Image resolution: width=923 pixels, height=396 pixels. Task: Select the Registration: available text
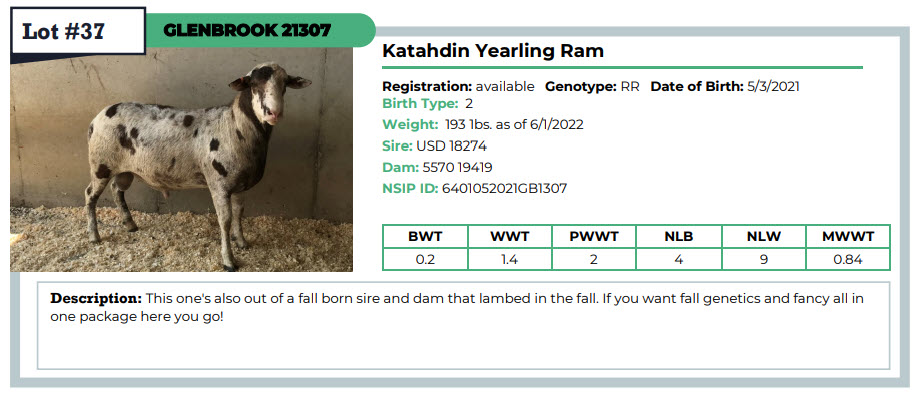[458, 86]
